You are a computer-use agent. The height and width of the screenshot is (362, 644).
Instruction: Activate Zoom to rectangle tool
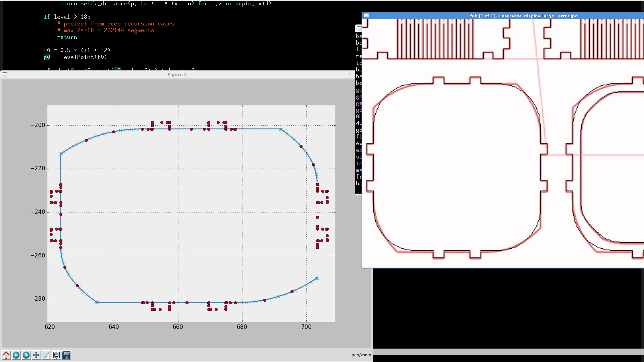[x=46, y=355]
